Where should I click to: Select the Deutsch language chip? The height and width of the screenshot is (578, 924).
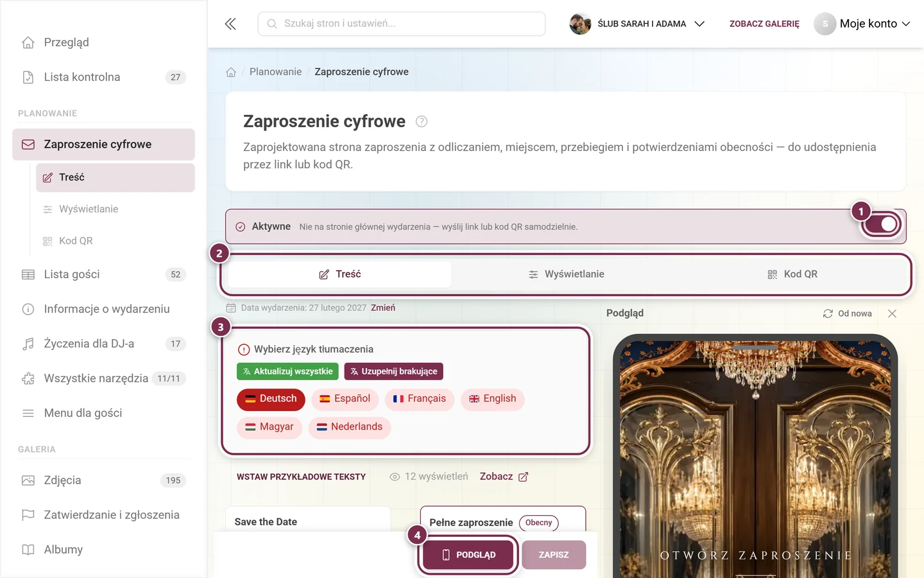(x=271, y=399)
